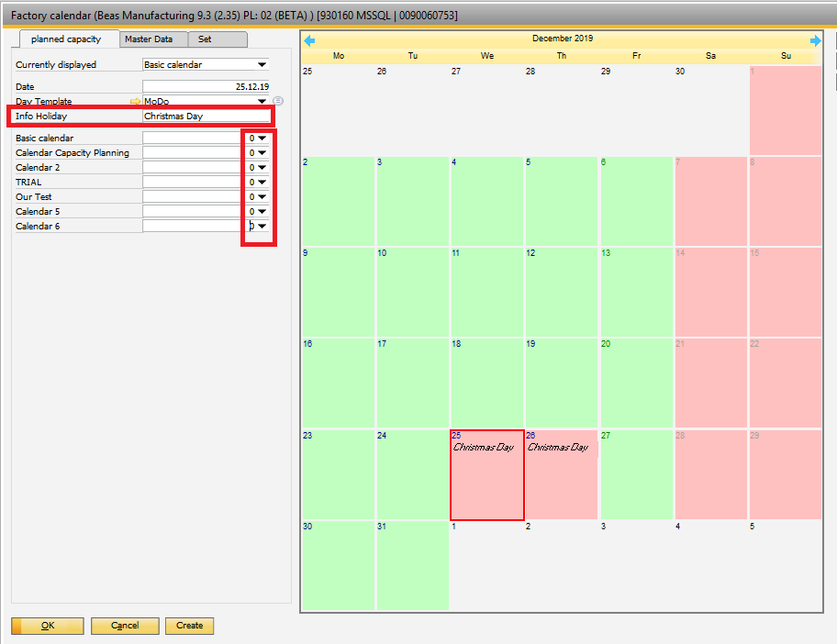837x644 pixels.
Task: Open the edit icon right of Day Template dropdown
Action: coord(278,101)
